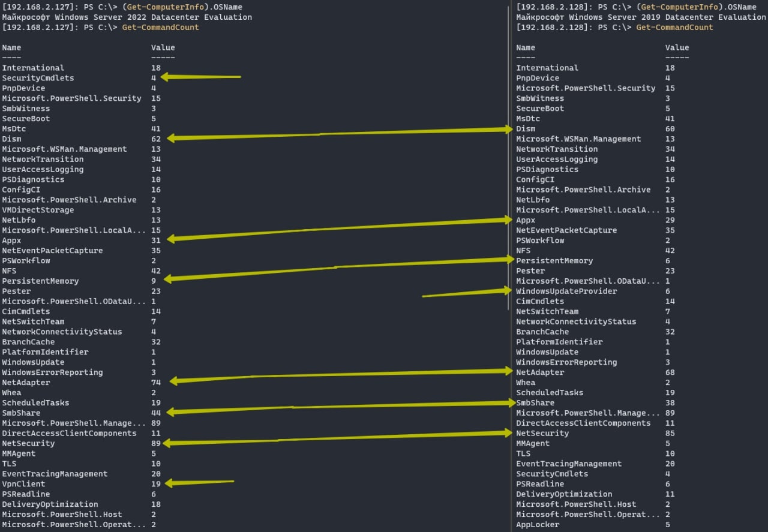
Task: Select ConfigCI name in the Server 2019 pane
Action: 536,180
